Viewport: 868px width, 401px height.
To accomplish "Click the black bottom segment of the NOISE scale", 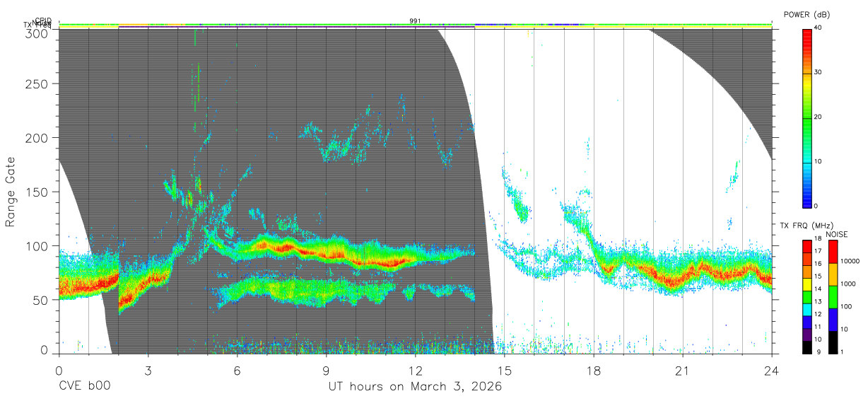I will [833, 342].
